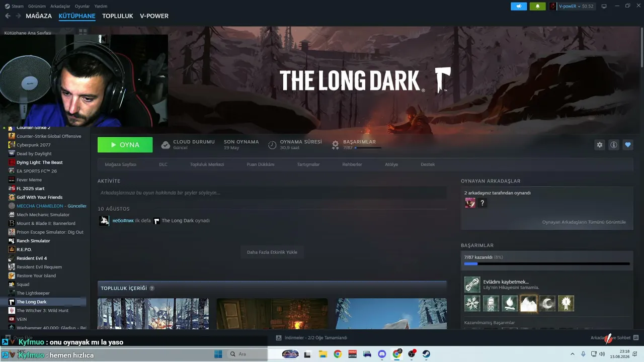Open the Windows Start menu

pos(218,354)
